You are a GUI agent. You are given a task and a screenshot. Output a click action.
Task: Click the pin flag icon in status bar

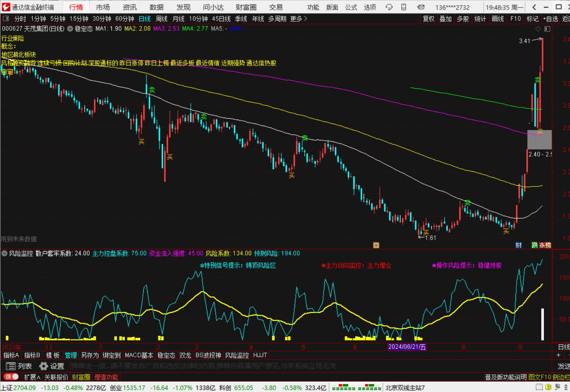tap(558, 387)
